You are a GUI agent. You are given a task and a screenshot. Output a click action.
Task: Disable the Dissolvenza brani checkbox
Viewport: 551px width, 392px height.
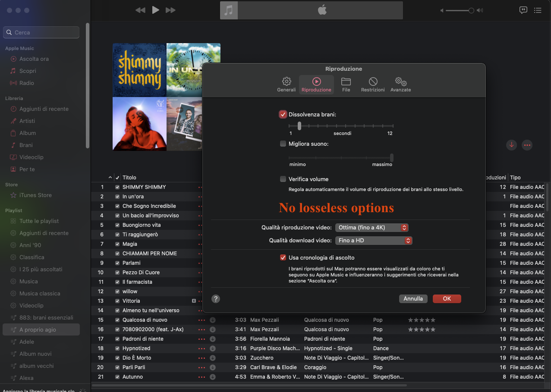pyautogui.click(x=283, y=114)
